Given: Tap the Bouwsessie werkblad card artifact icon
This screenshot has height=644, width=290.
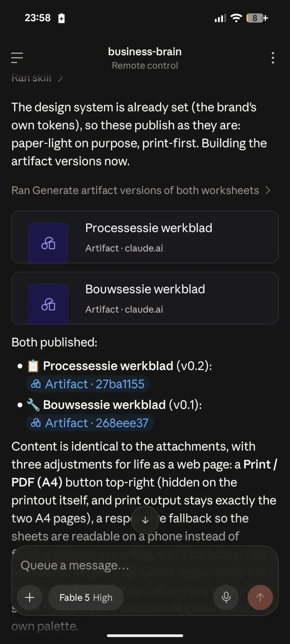Looking at the screenshot, I should coord(48,304).
